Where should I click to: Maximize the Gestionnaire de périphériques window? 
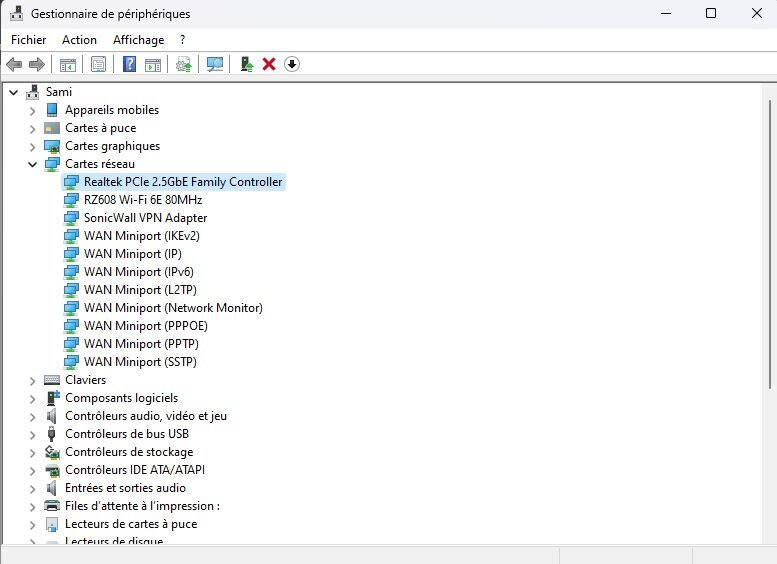coord(711,13)
